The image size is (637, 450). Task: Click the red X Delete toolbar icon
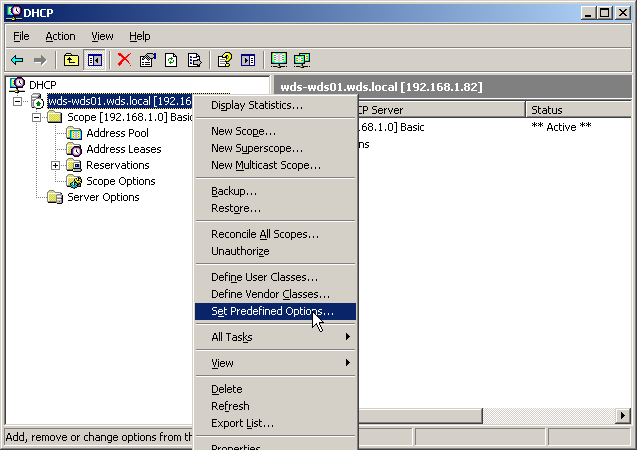124,60
